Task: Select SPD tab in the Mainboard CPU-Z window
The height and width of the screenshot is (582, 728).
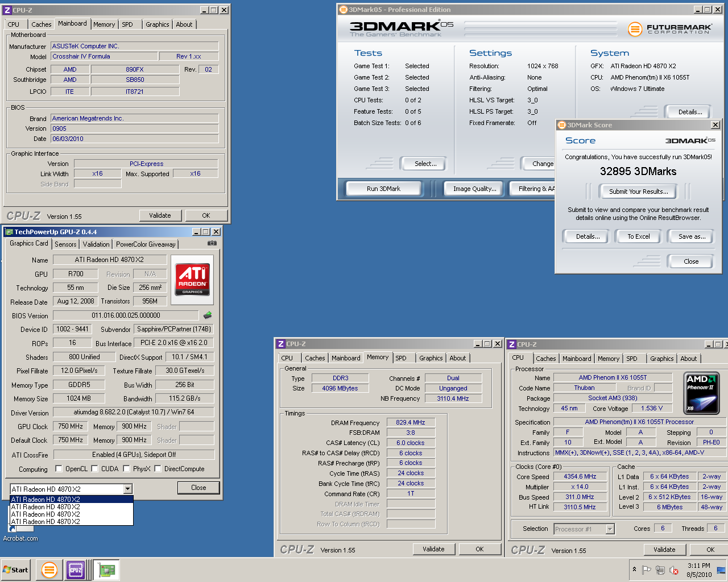Action: tap(127, 24)
